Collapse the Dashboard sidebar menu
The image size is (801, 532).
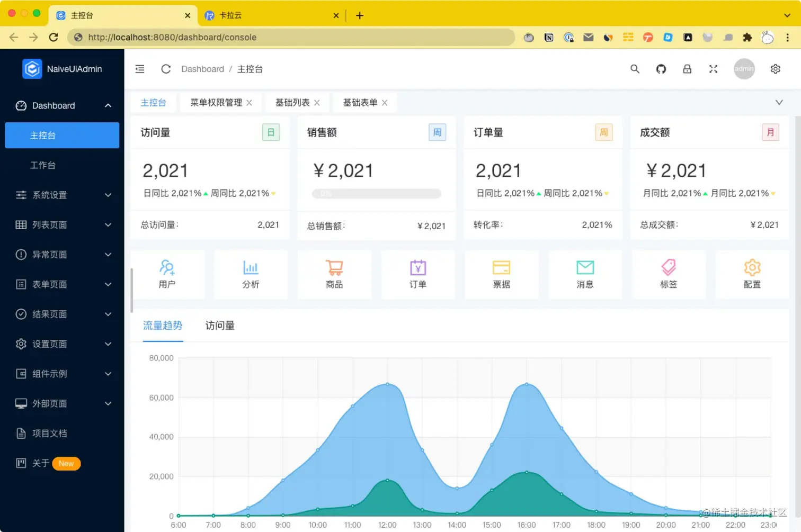62,105
